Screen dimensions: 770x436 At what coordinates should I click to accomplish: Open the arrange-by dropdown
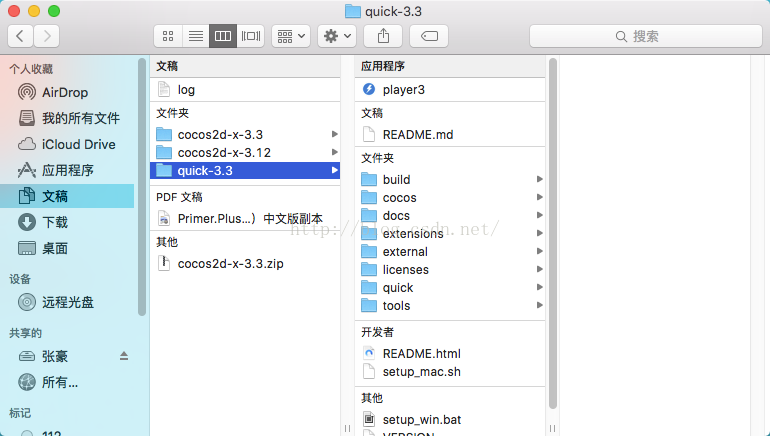tap(291, 36)
